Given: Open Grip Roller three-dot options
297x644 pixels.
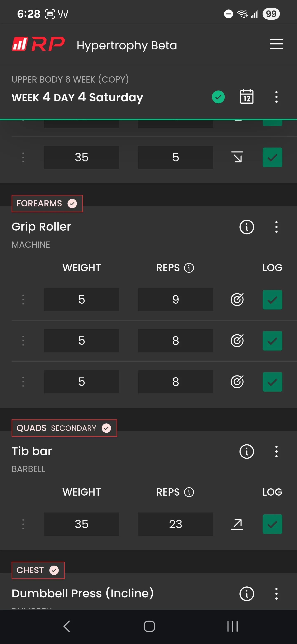Looking at the screenshot, I should click(x=276, y=227).
